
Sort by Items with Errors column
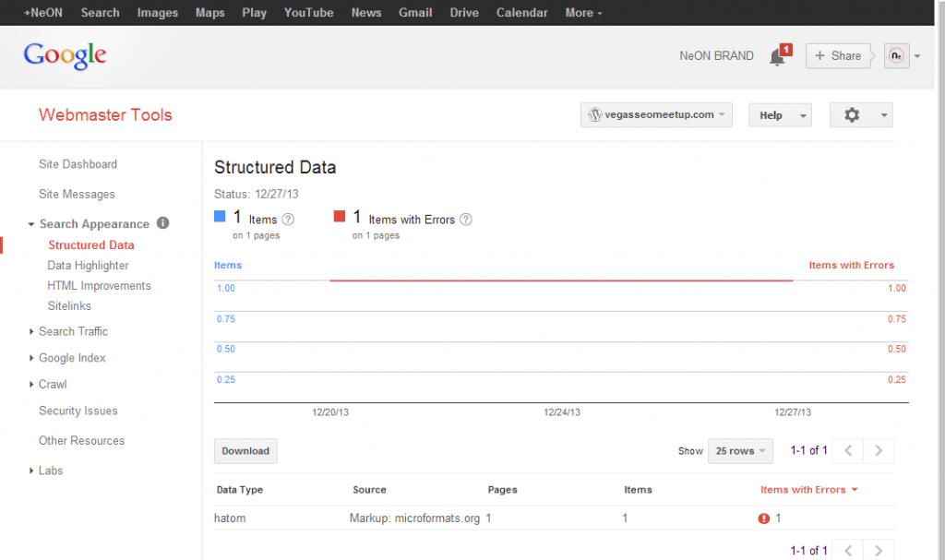coord(808,490)
